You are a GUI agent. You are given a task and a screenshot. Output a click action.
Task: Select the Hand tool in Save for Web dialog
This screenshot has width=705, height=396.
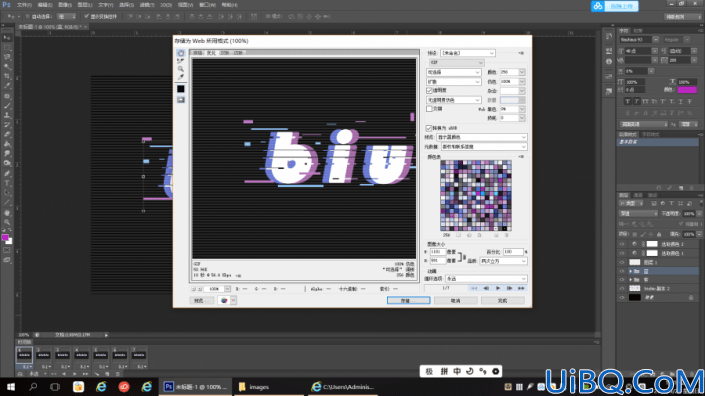pyautogui.click(x=181, y=53)
